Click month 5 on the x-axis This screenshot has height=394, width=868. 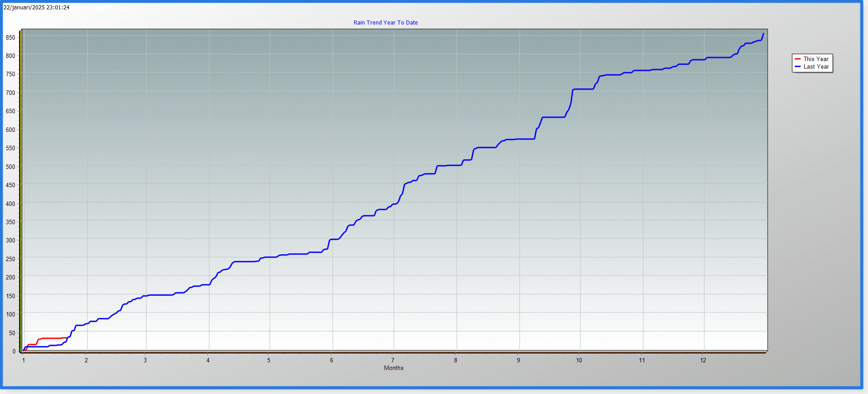coord(269,360)
